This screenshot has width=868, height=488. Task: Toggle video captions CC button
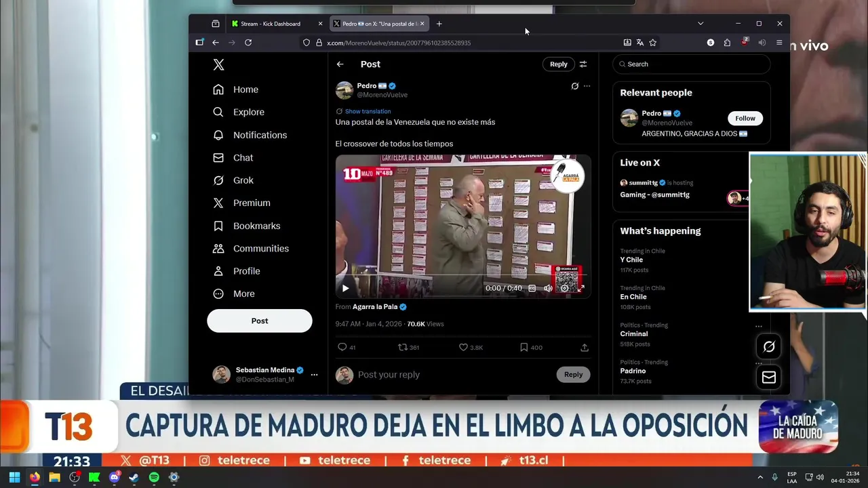point(532,288)
